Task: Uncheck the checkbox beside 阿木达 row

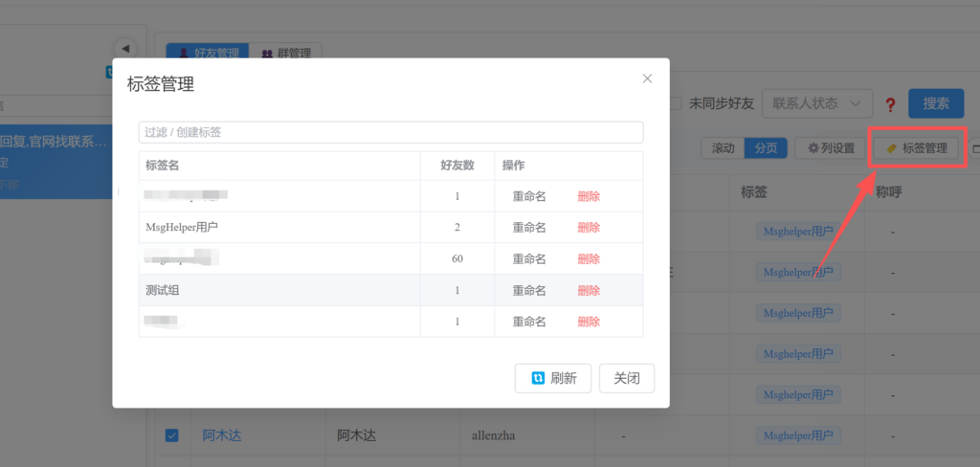Action: [172, 435]
